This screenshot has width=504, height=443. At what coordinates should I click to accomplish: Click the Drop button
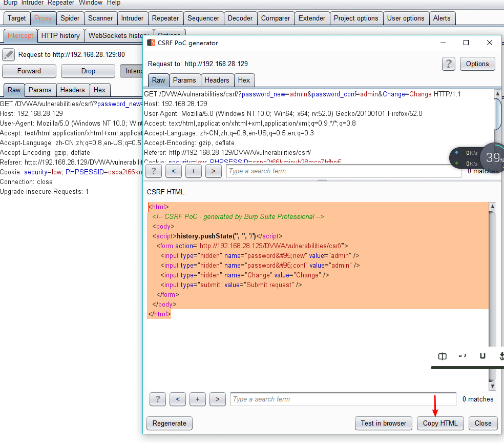pos(88,71)
